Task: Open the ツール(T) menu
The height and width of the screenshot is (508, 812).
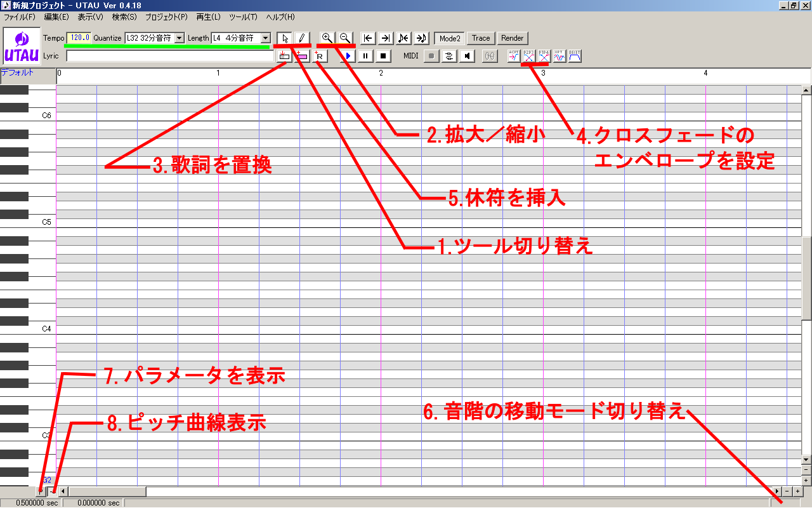Action: [244, 17]
